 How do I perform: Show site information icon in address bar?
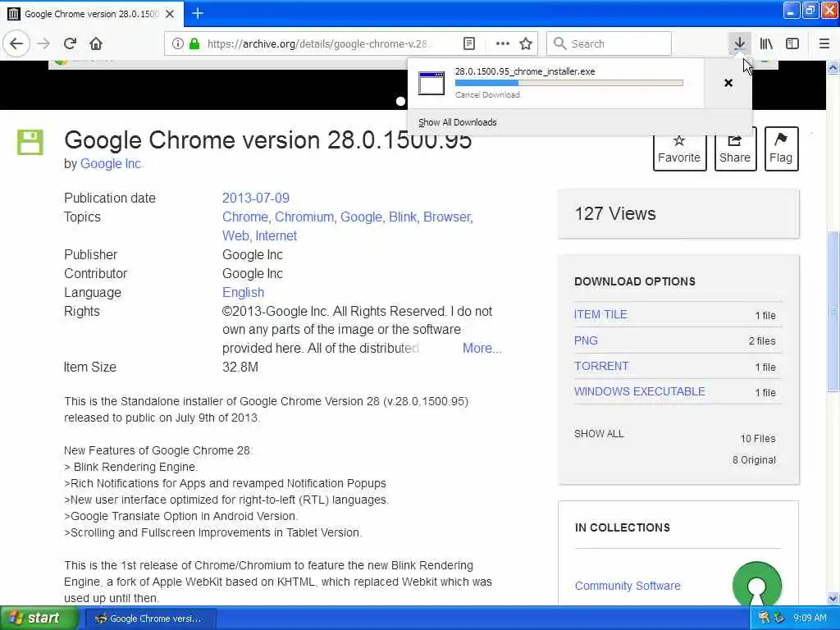[178, 43]
